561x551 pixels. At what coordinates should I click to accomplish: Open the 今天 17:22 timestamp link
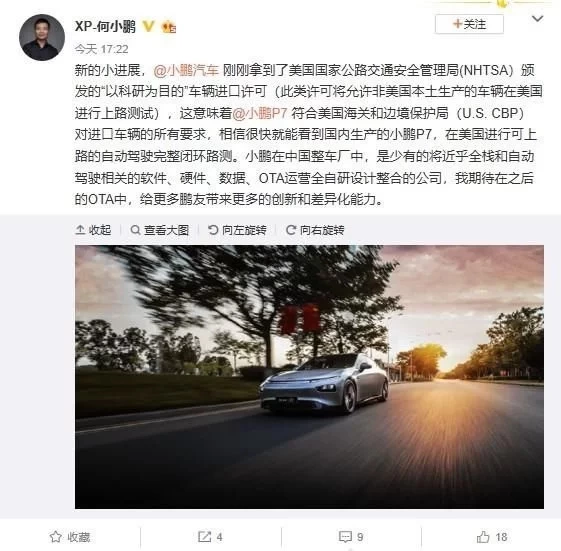click(x=101, y=49)
